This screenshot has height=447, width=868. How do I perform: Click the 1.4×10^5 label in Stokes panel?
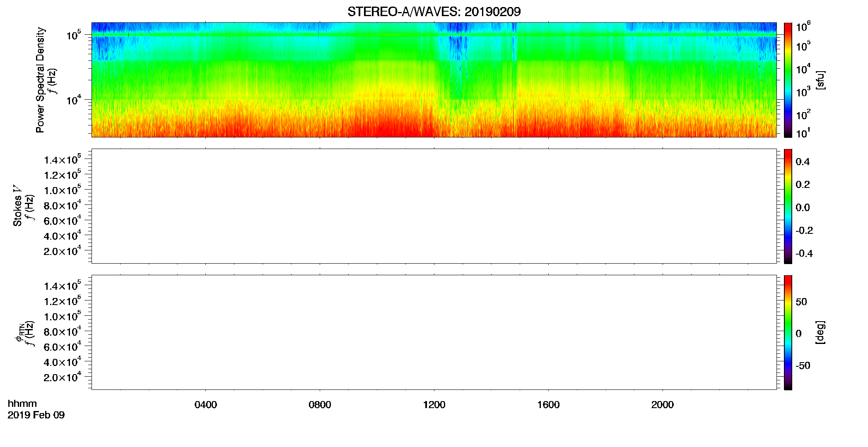point(62,159)
